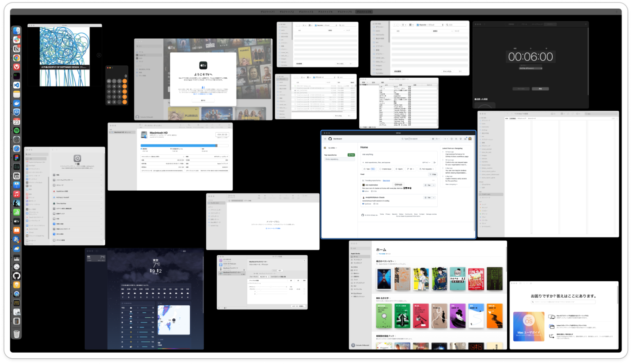Click the Google Chrome Dock icon
Screen dimensions: 632x364
point(17,58)
